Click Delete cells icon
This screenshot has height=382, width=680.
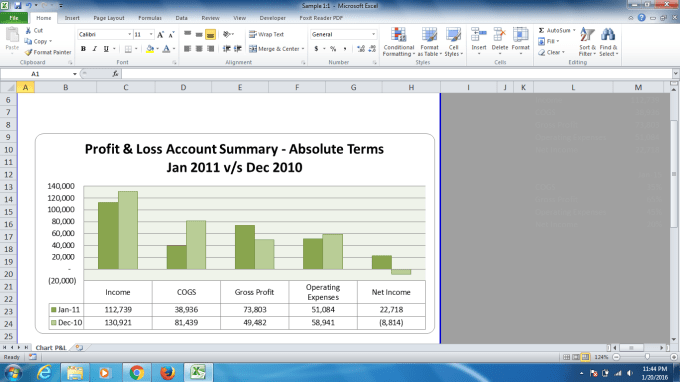pyautogui.click(x=500, y=35)
